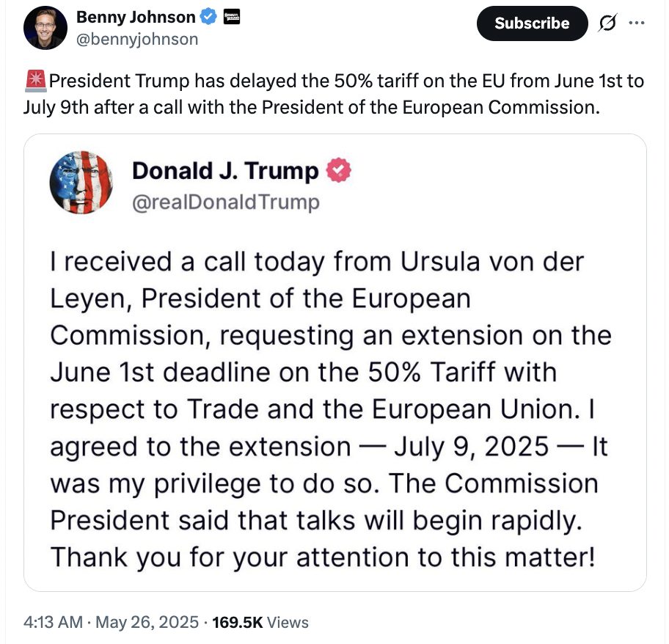This screenshot has width=669, height=644.
Task: Click the 'Thank you for your attention' closing line
Action: [322, 558]
